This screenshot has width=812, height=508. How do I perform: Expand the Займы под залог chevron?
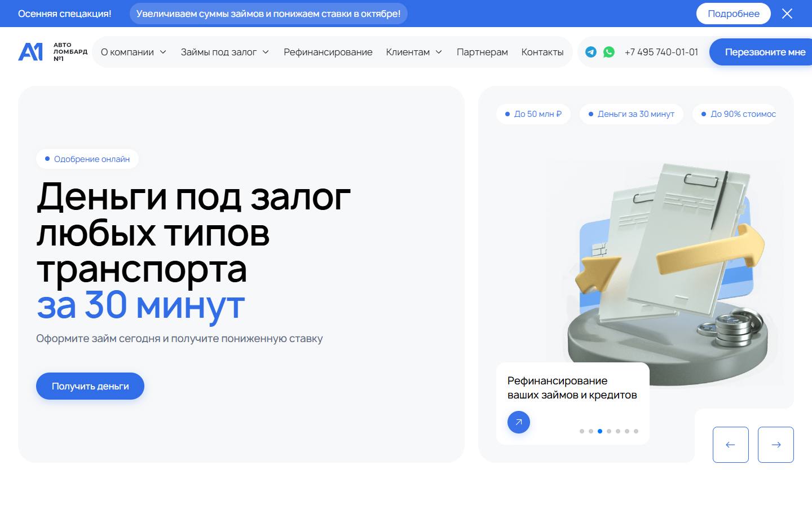tap(266, 52)
